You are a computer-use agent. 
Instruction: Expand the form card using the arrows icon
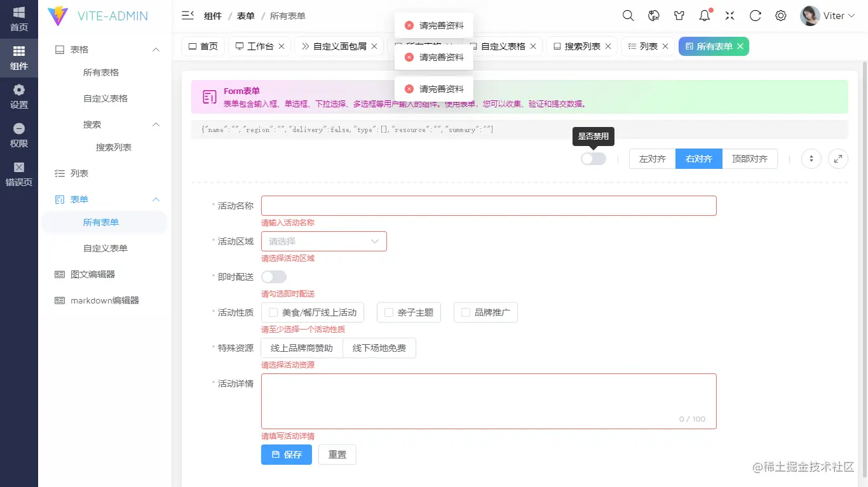811,159
